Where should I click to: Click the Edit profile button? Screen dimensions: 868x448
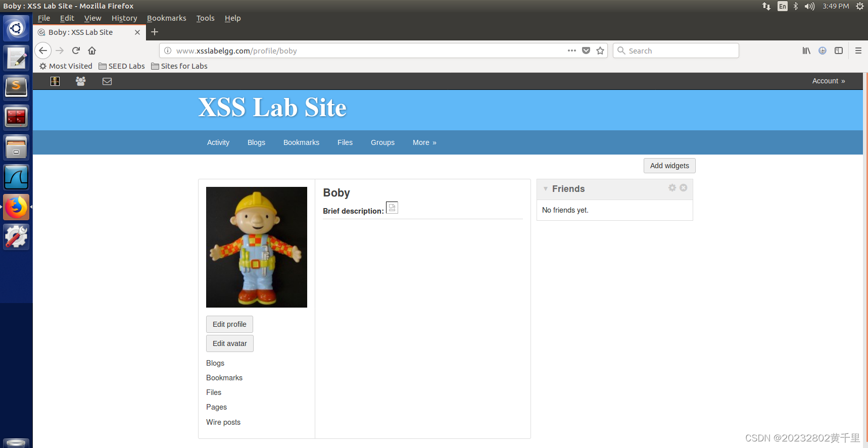[x=229, y=324]
